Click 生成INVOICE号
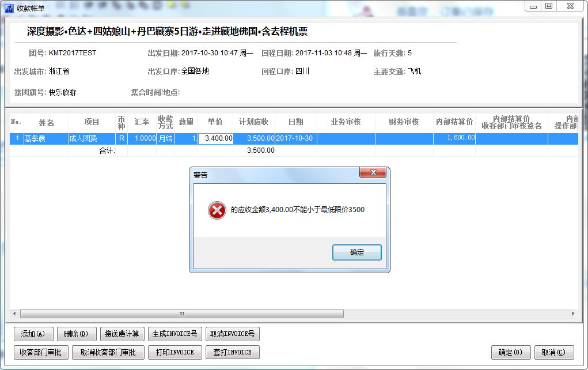588x370 pixels. (x=174, y=334)
